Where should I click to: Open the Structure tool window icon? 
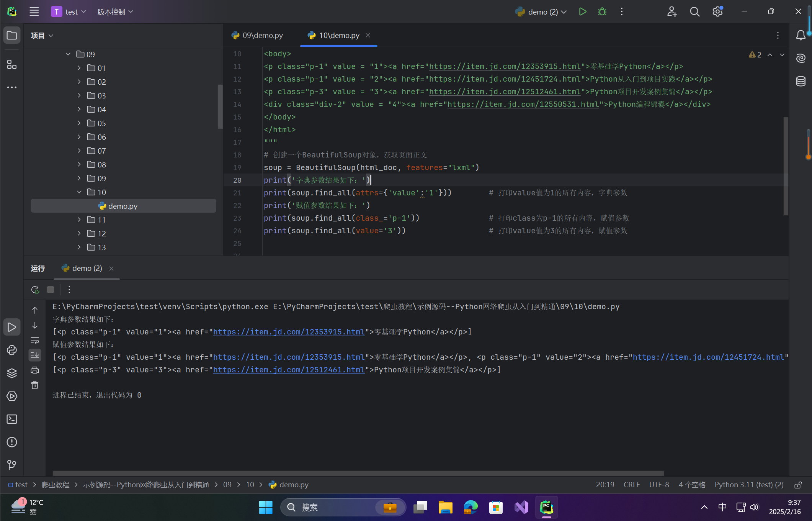tap(12, 64)
